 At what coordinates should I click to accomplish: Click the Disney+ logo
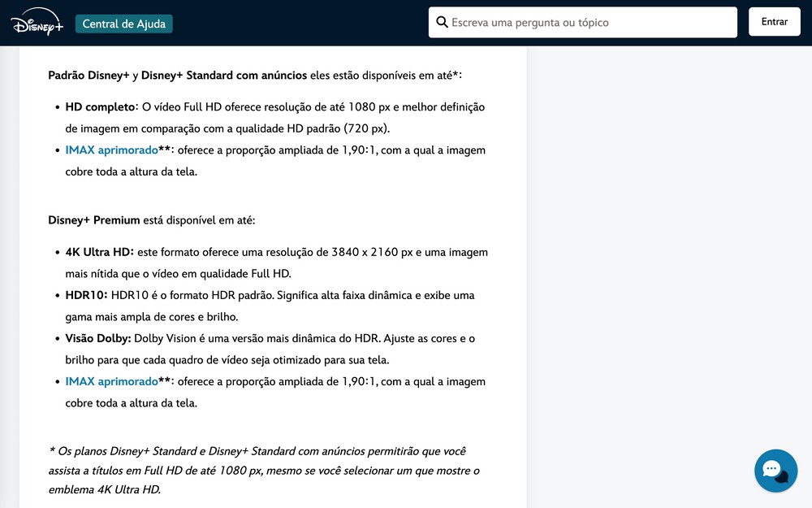point(37,22)
